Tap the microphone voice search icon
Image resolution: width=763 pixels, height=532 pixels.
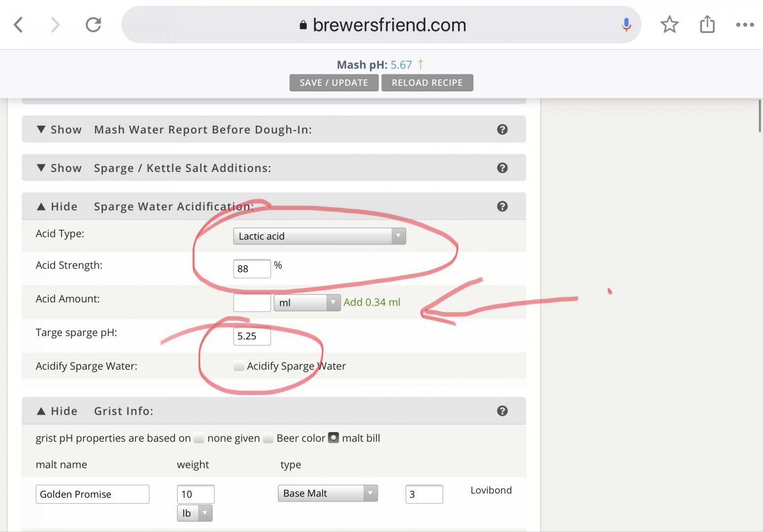click(x=626, y=25)
